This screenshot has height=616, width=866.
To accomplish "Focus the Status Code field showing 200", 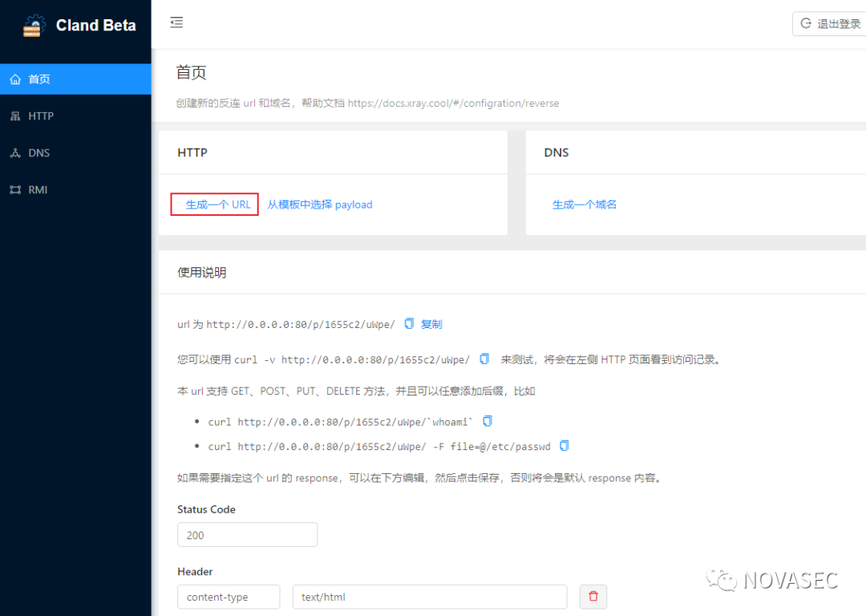I will (x=248, y=535).
